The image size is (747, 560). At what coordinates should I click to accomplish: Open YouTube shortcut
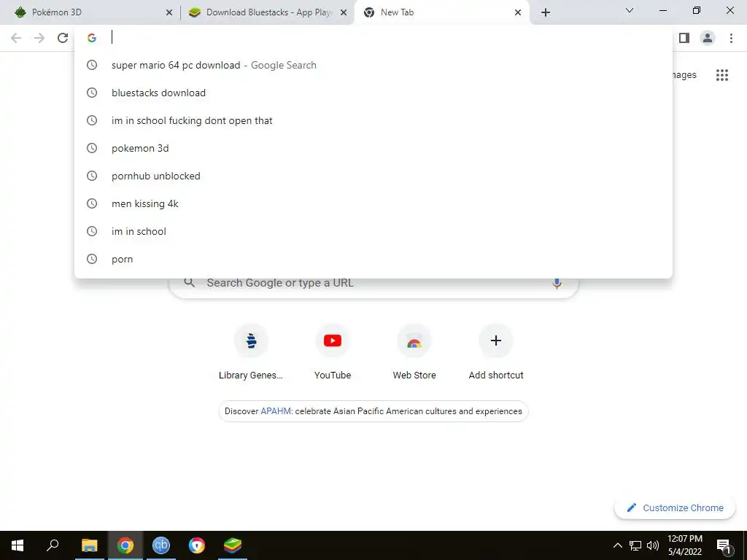coord(333,352)
